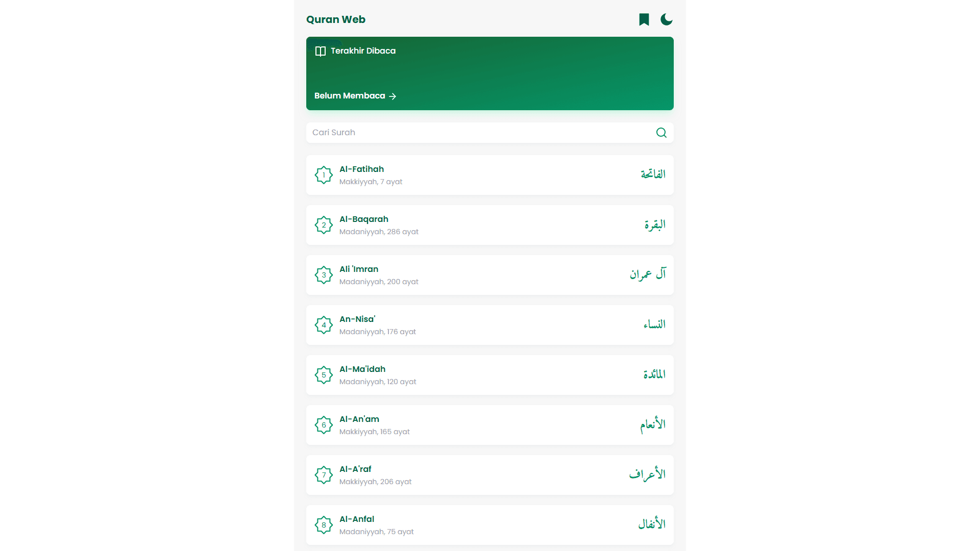Click the arrow next to Belum Membaca
This screenshot has width=980, height=551.
coord(393,96)
